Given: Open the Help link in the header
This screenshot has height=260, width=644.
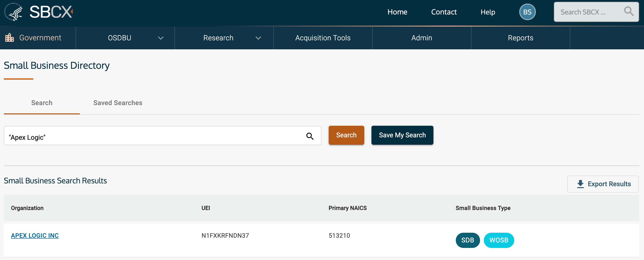Looking at the screenshot, I should point(487,12).
